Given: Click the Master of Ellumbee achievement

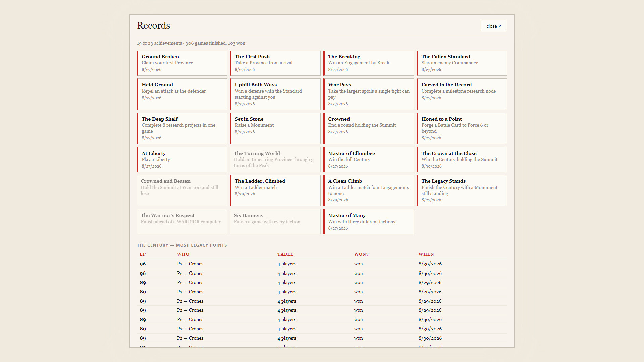Looking at the screenshot, I should 369,160.
